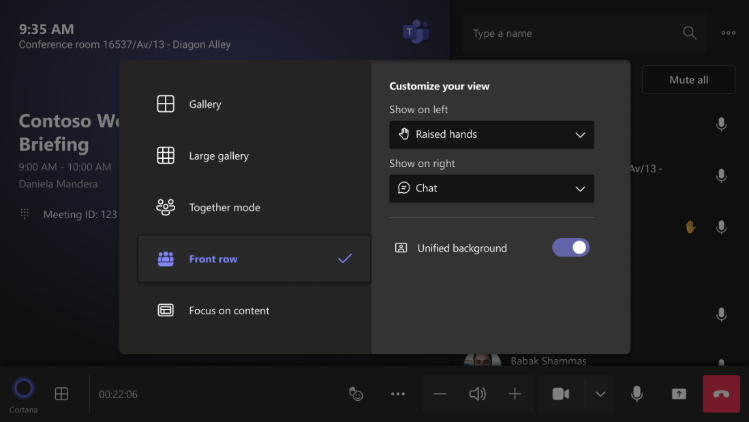Image resolution: width=749 pixels, height=422 pixels.
Task: Open the Show on right Chat dropdown
Action: pyautogui.click(x=492, y=188)
